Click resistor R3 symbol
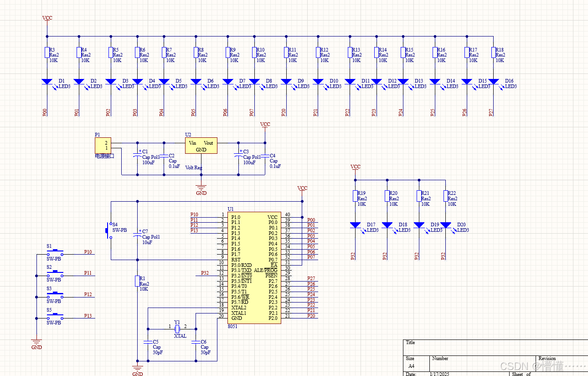Image resolution: width=588 pixels, height=376 pixels. click(47, 52)
